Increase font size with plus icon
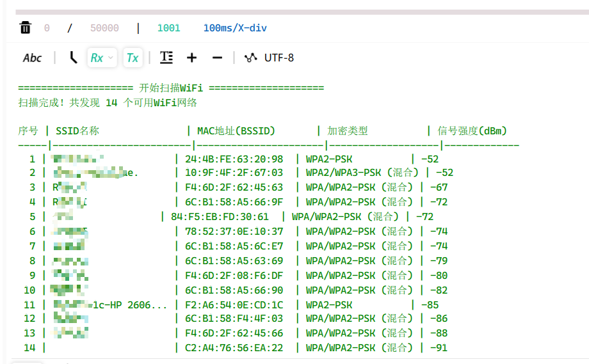 [x=191, y=58]
